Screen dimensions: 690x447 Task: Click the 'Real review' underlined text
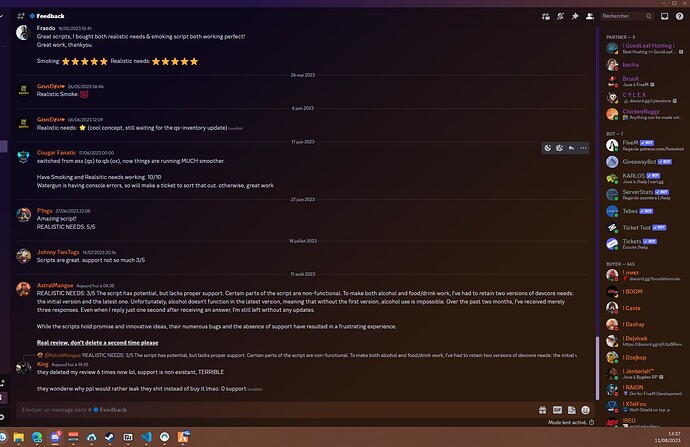pos(98,343)
